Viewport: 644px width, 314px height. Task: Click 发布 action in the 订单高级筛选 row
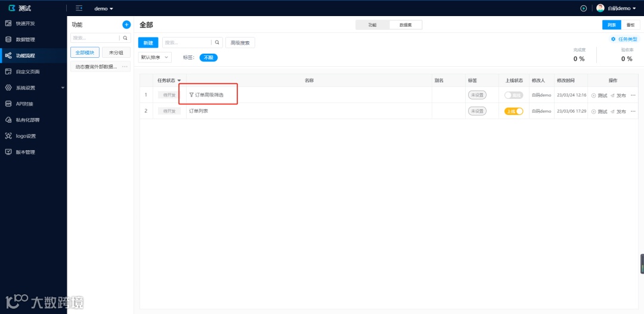[618, 95]
